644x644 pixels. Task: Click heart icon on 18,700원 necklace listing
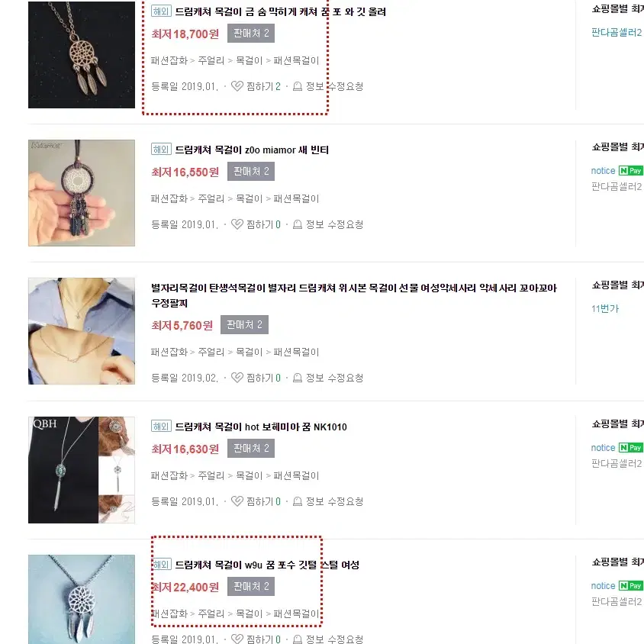click(x=237, y=86)
